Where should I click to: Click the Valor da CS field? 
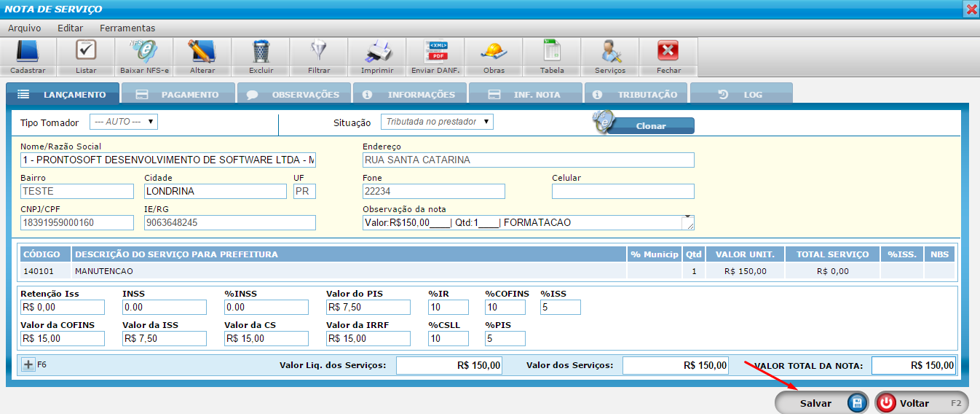tap(266, 338)
